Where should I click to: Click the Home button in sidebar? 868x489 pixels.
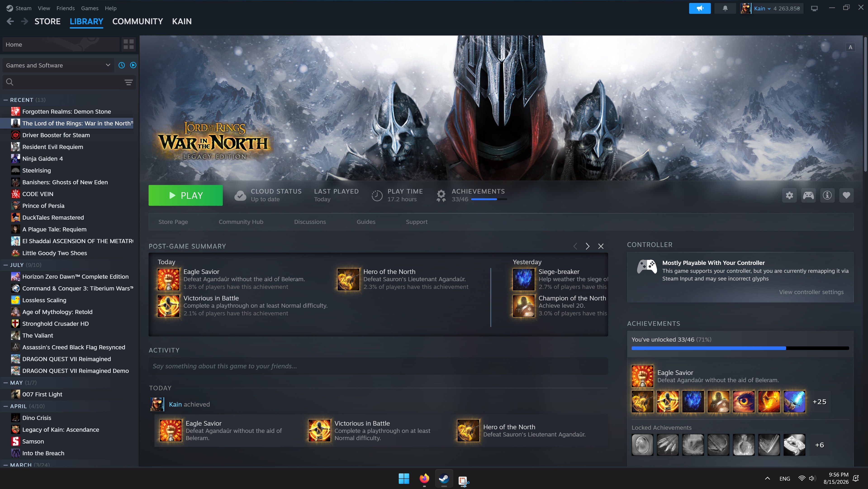61,45
